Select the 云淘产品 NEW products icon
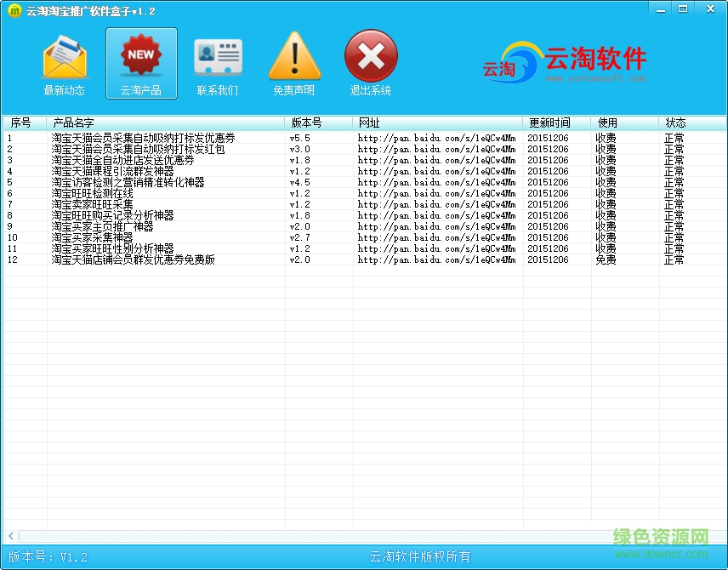 click(x=141, y=61)
